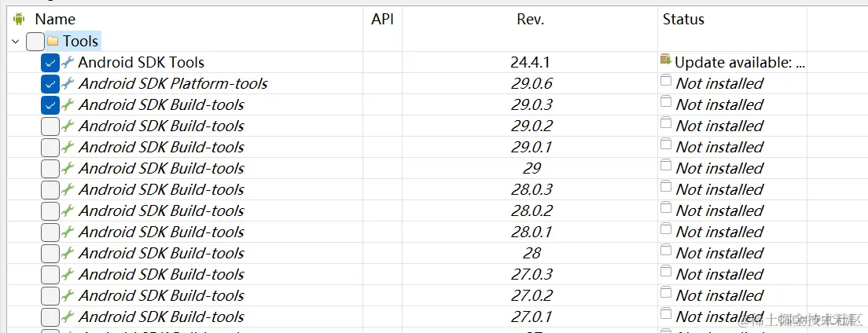Click wrench icon of Build-tools 29.0.2 row
Viewport: 868px width, 333px height.
(x=68, y=126)
